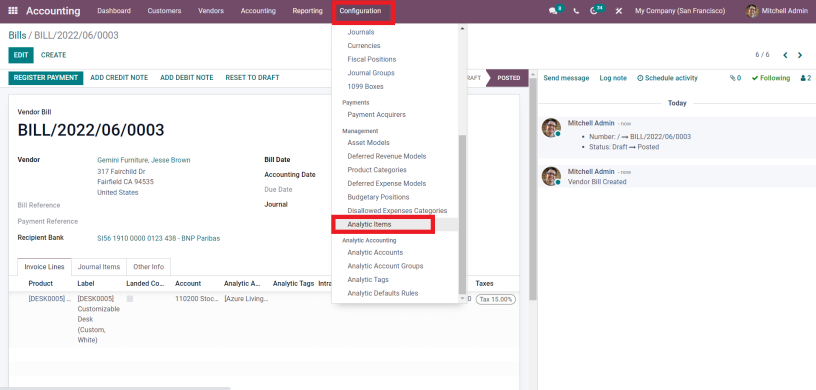Go to the next record arrow
This screenshot has height=390, width=816.
point(800,55)
